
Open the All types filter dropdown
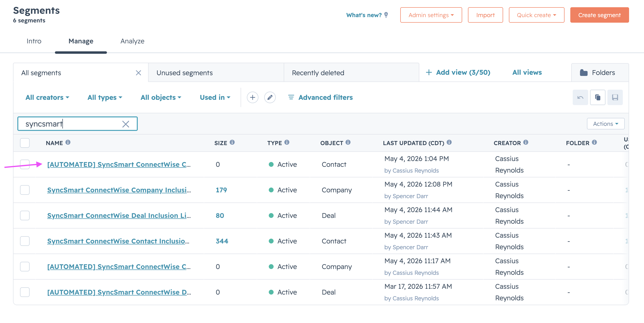click(105, 97)
